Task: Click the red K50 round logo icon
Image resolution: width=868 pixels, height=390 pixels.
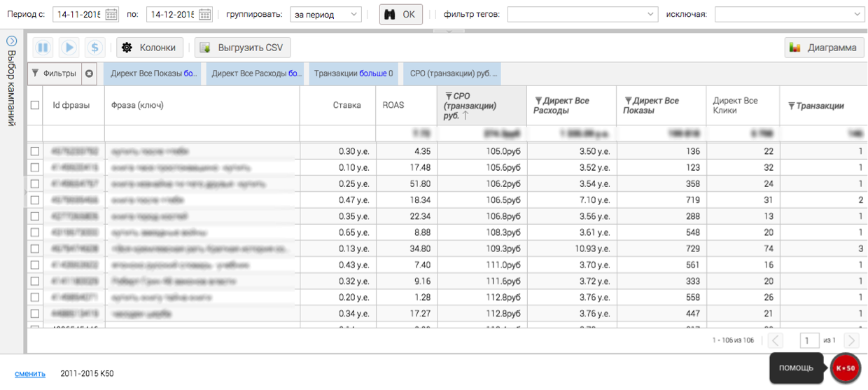Action: [846, 368]
